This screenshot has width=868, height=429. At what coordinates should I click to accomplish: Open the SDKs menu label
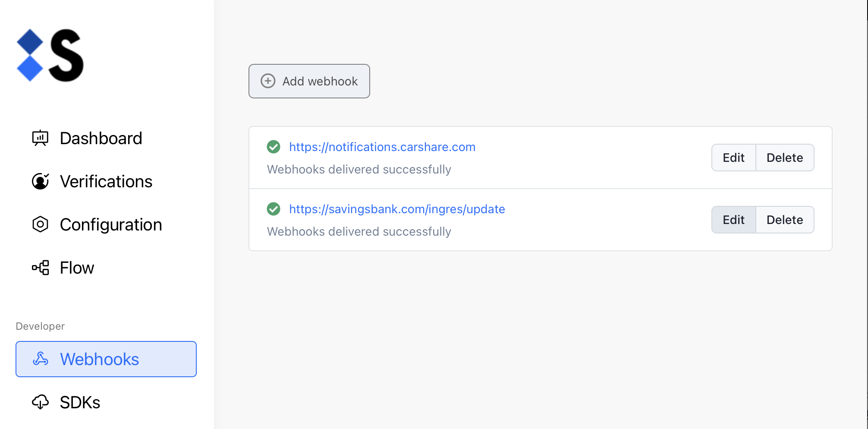coord(80,402)
